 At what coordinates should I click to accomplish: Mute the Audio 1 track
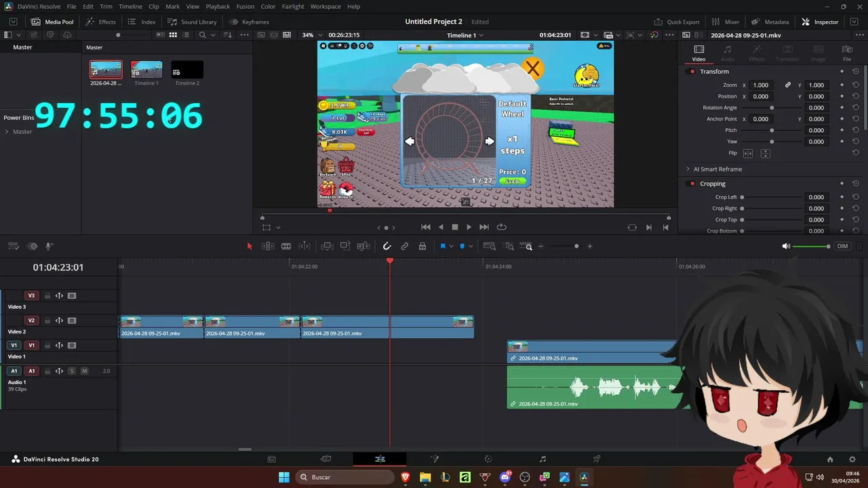pos(85,371)
